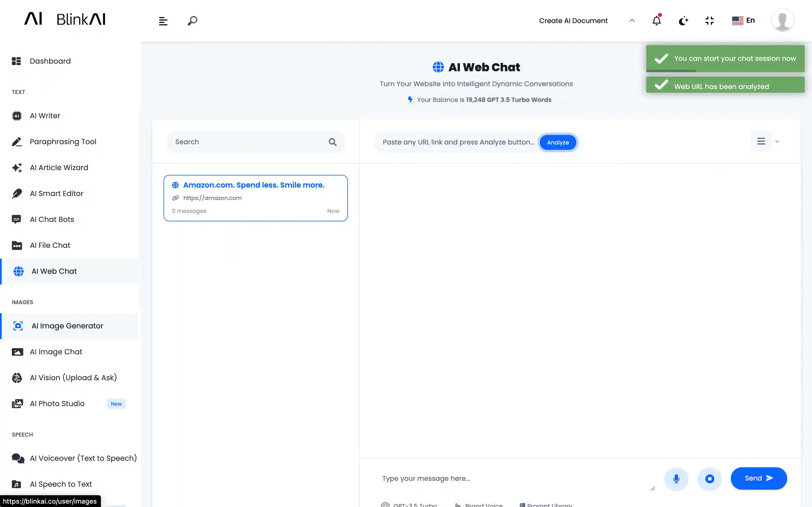Launch the AI Image Generator
Viewport: 812px width, 507px height.
pyautogui.click(x=67, y=326)
